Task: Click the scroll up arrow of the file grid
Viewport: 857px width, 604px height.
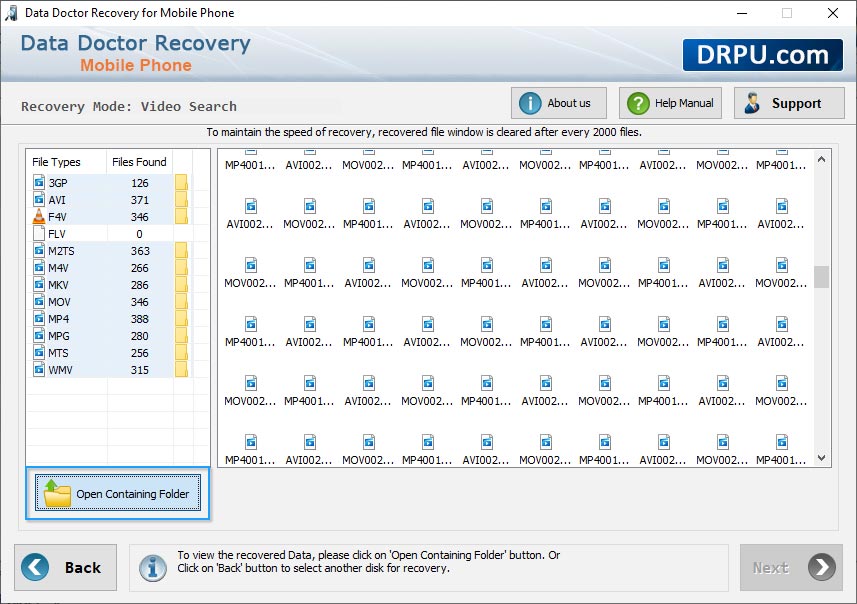Action: point(821,160)
